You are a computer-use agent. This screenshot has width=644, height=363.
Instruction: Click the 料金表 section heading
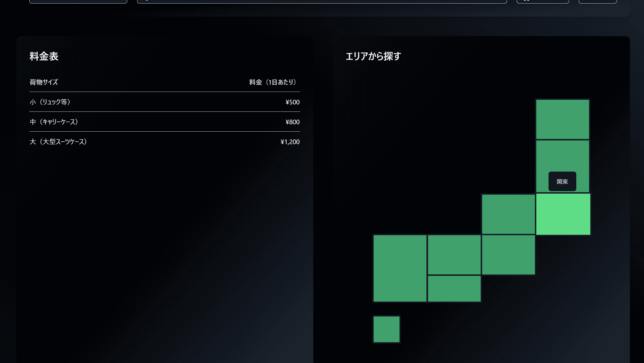coord(44,56)
